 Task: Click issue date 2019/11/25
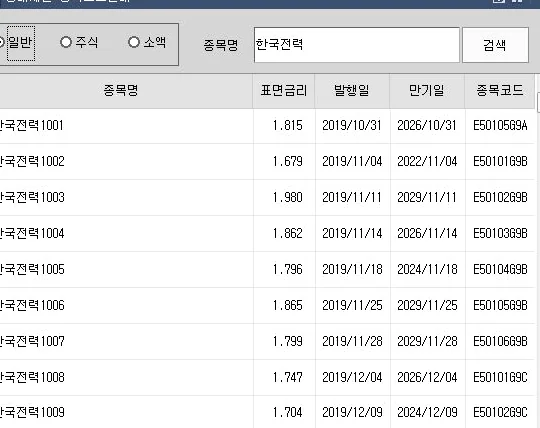[x=352, y=305]
